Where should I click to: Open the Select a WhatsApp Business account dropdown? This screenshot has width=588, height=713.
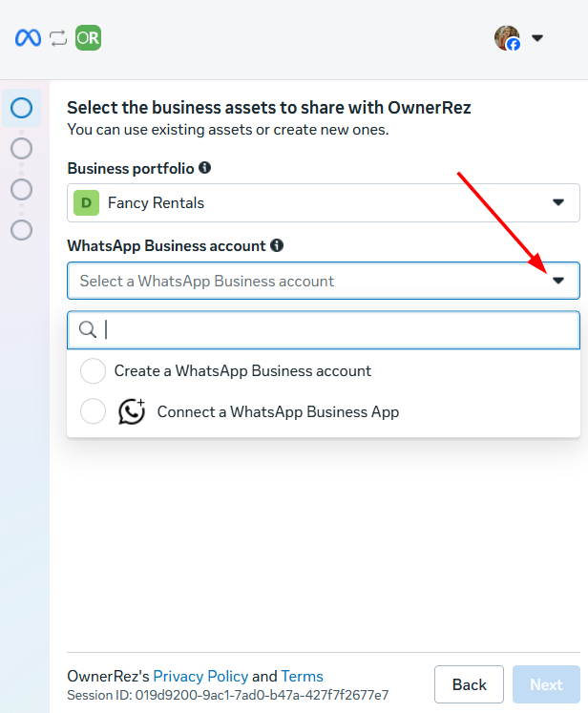point(324,281)
